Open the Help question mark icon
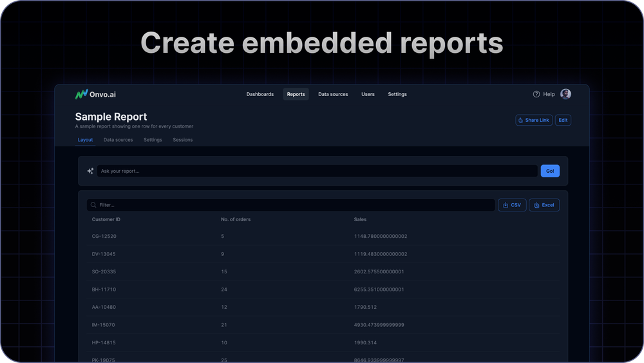Viewport: 644px width, 363px height. tap(536, 94)
